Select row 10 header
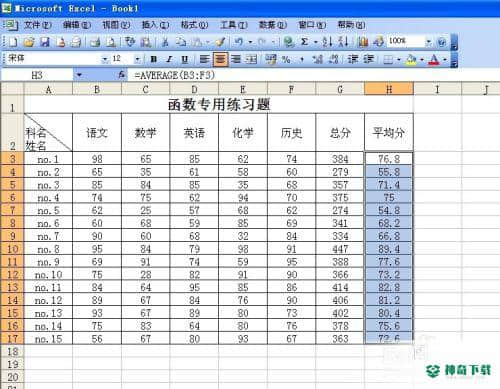The width and height of the screenshot is (500, 389). (12, 249)
